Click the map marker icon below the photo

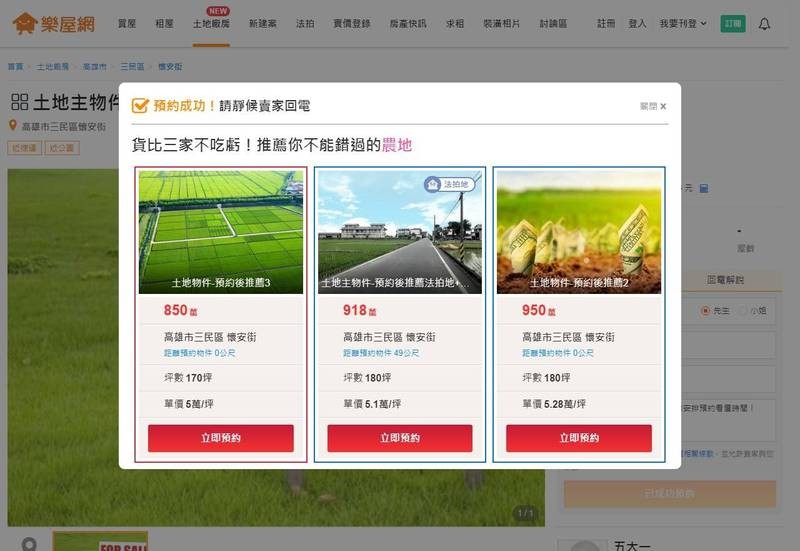28,543
